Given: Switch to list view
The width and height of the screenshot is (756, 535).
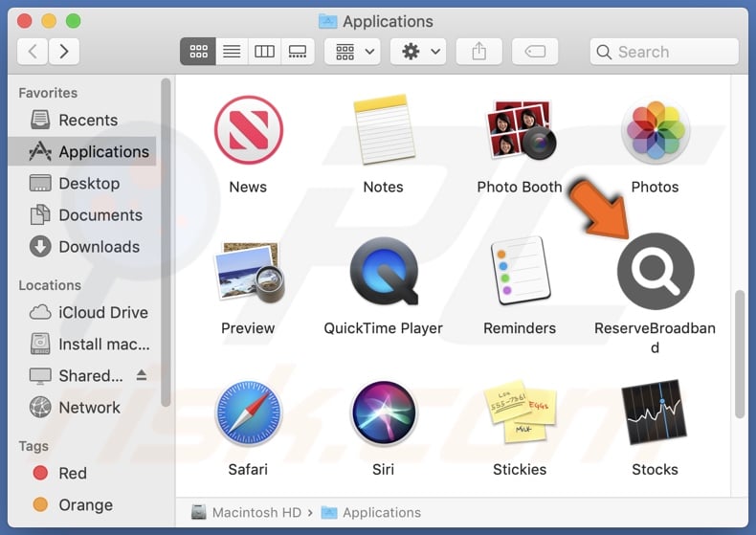Looking at the screenshot, I should click(232, 51).
